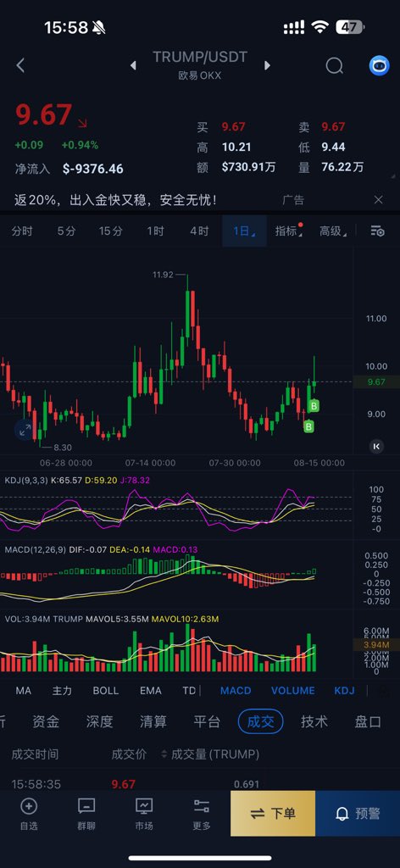Open the 指标 indicators dropdown
This screenshot has width=400, height=868.
(289, 231)
